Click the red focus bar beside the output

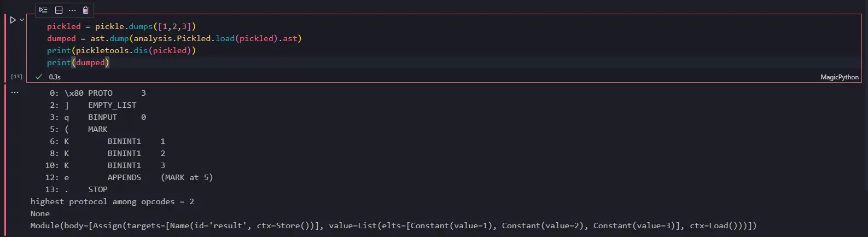(5, 160)
